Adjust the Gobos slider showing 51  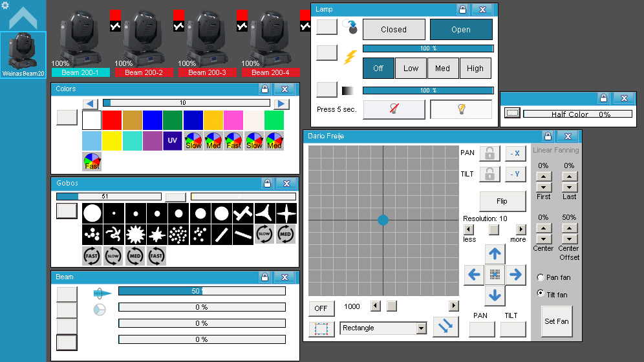pos(109,197)
